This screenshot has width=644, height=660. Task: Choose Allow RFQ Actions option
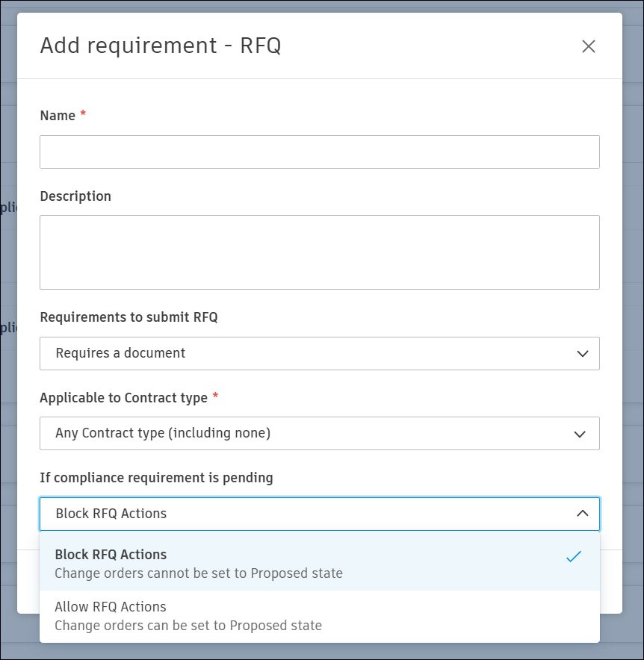pos(111,607)
